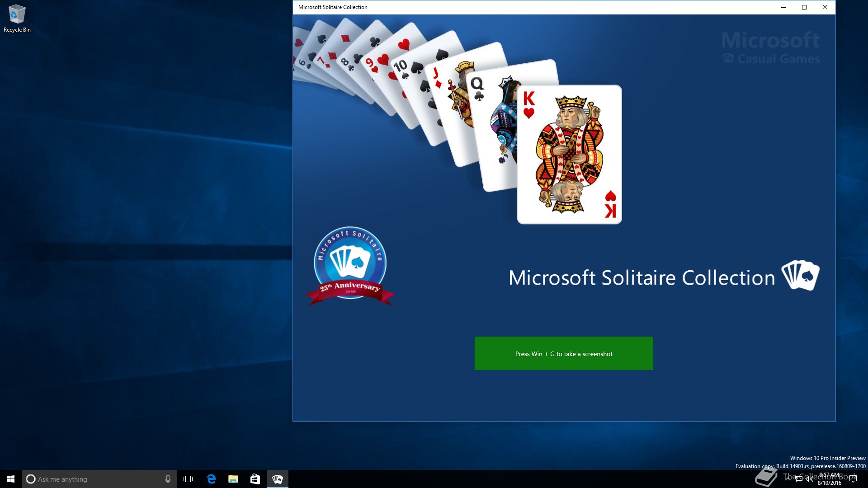Click the Show desktop sliver on the taskbar
The height and width of the screenshot is (488, 868).
[x=866, y=479]
